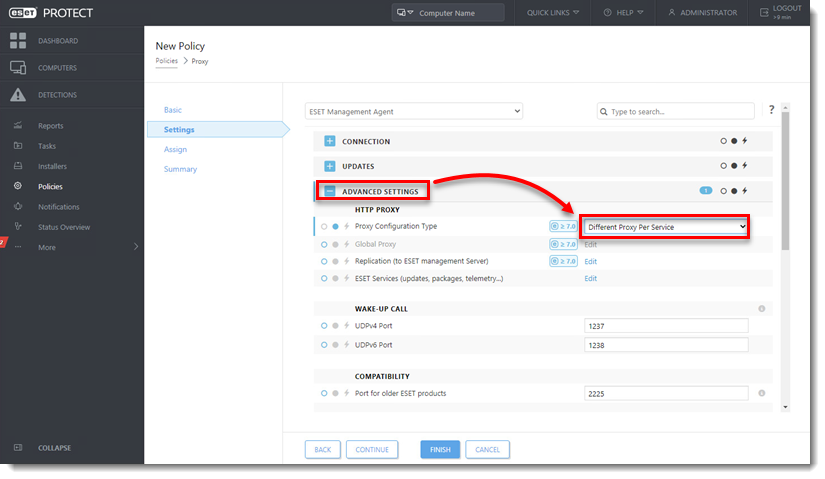
Task: Toggle empty circle flag for Advanced Settings
Action: [x=723, y=191]
